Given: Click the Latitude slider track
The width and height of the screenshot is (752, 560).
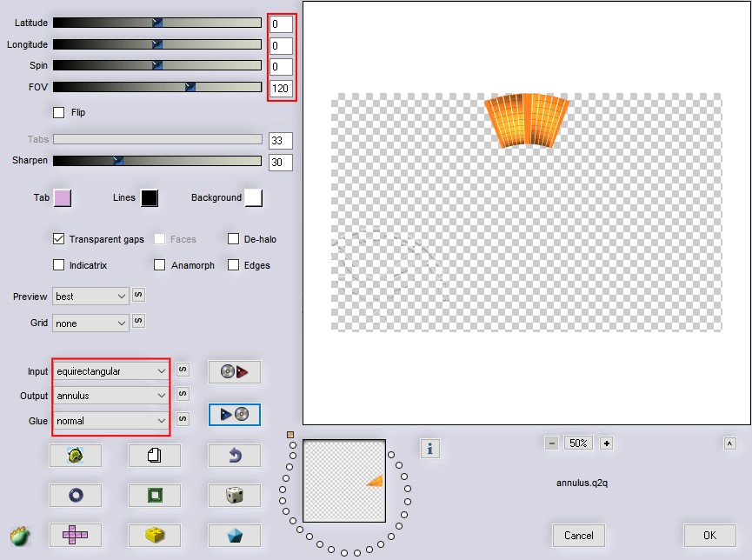Looking at the screenshot, I should [x=157, y=23].
